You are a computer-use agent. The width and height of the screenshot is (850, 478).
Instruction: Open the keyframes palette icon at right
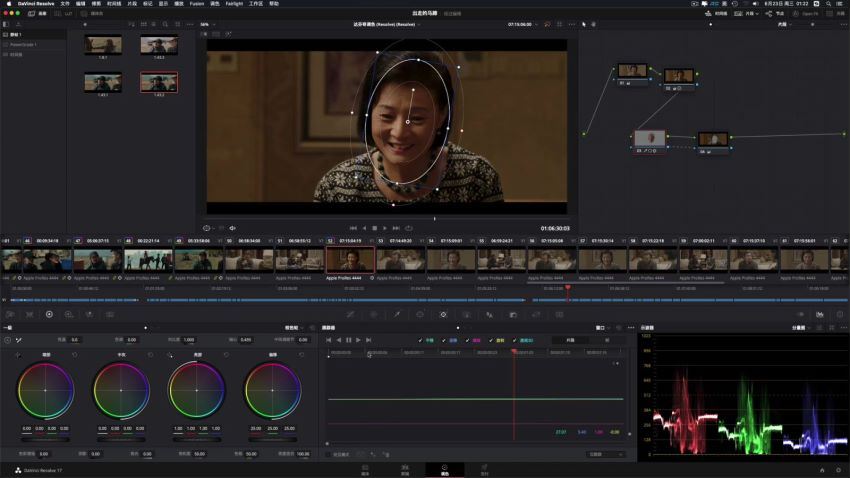[800, 314]
